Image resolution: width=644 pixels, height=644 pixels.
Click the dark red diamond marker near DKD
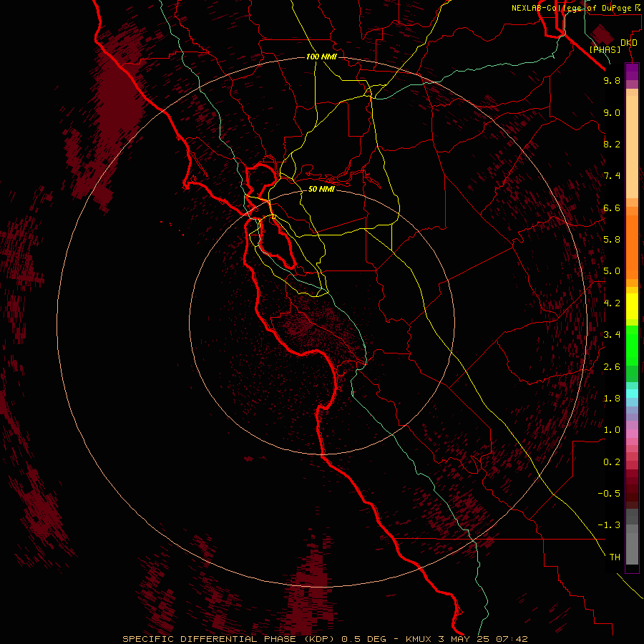pos(602,34)
